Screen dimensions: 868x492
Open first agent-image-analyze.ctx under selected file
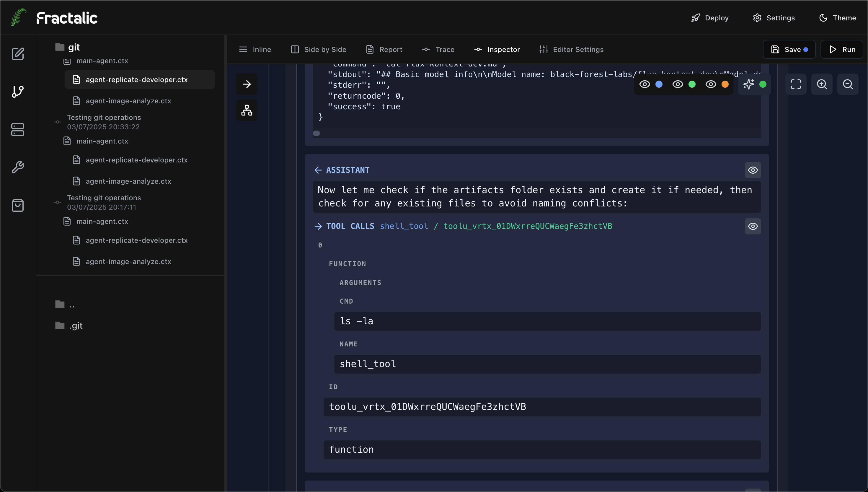pos(128,101)
